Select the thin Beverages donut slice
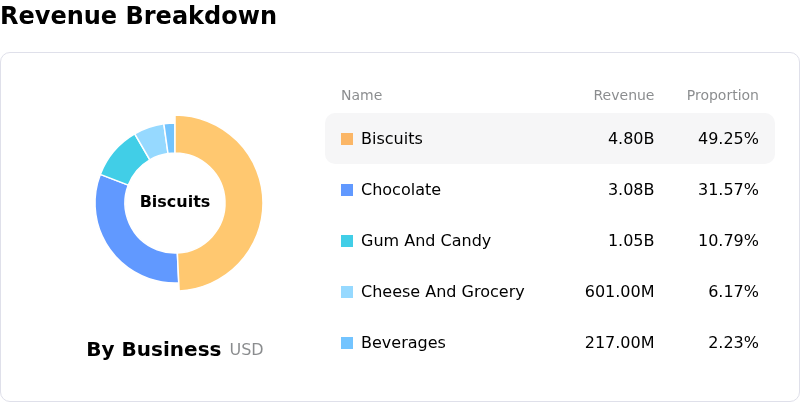The image size is (800, 402). 170,137
